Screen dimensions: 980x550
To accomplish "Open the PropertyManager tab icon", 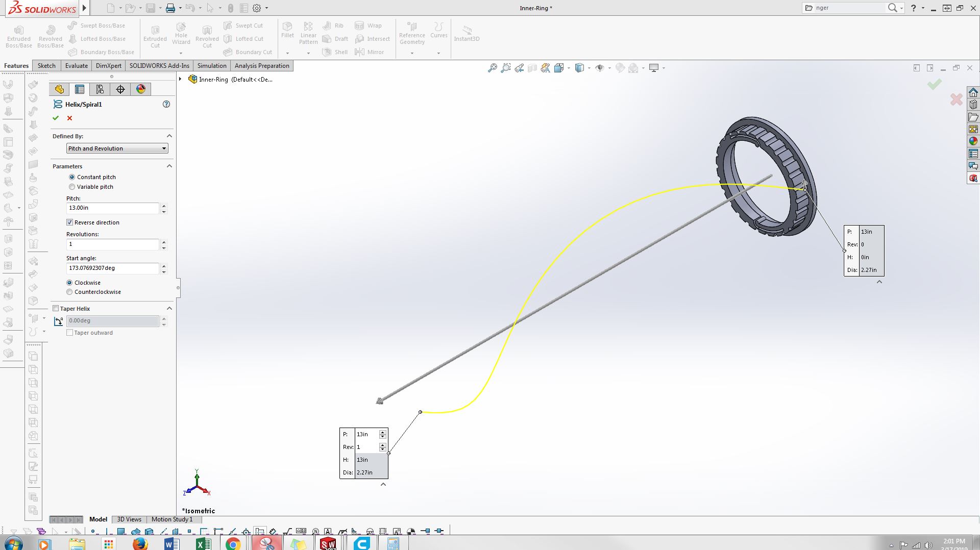I will coord(80,89).
